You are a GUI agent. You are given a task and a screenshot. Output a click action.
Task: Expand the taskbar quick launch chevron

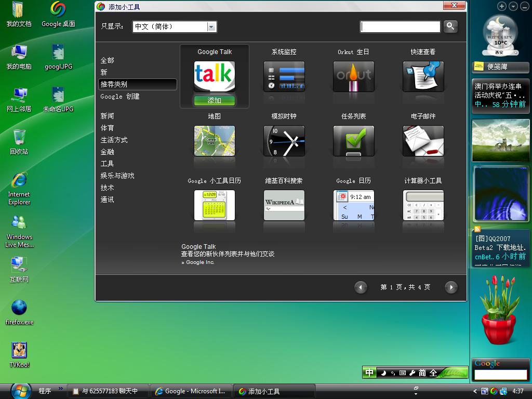(x=61, y=389)
